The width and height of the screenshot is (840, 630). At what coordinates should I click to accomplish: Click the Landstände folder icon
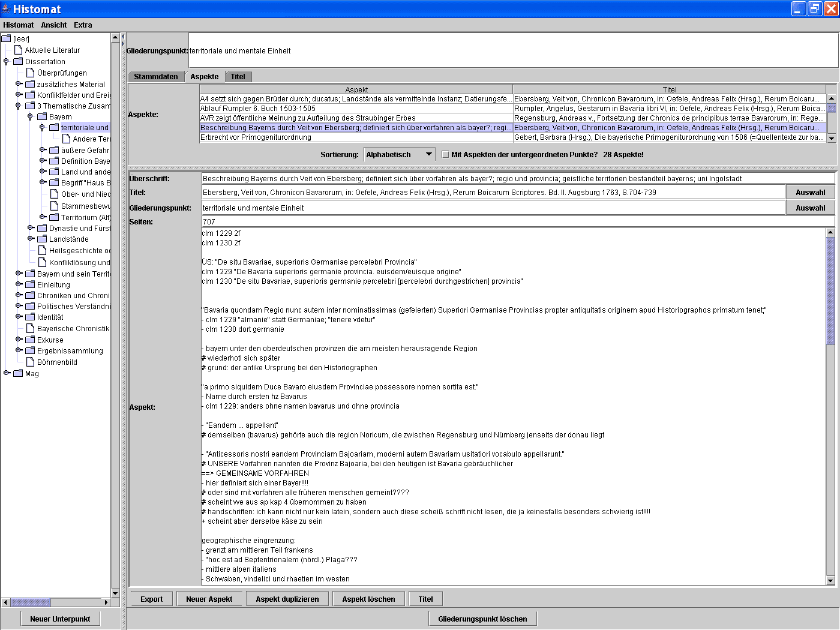(x=43, y=239)
